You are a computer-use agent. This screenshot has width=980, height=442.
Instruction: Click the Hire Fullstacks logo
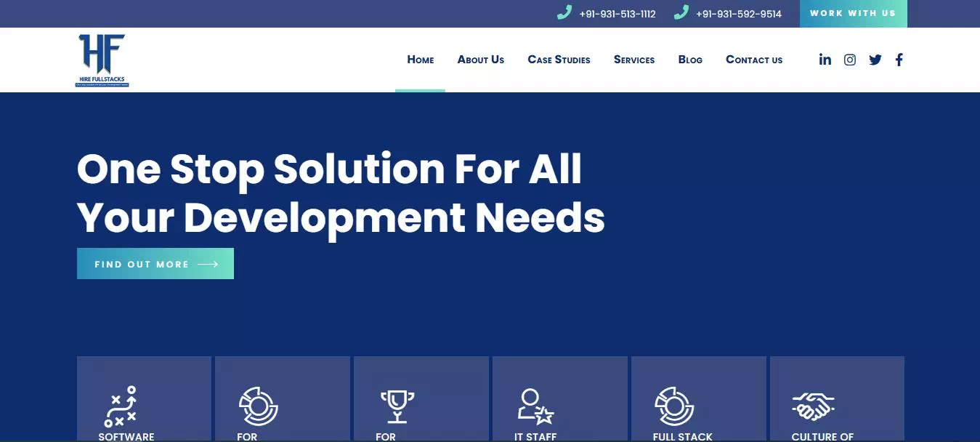(x=102, y=60)
